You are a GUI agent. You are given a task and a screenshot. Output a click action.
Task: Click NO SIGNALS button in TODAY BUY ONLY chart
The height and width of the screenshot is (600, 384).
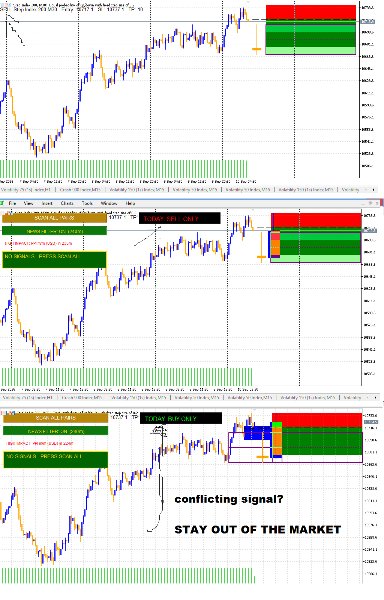tap(55, 460)
